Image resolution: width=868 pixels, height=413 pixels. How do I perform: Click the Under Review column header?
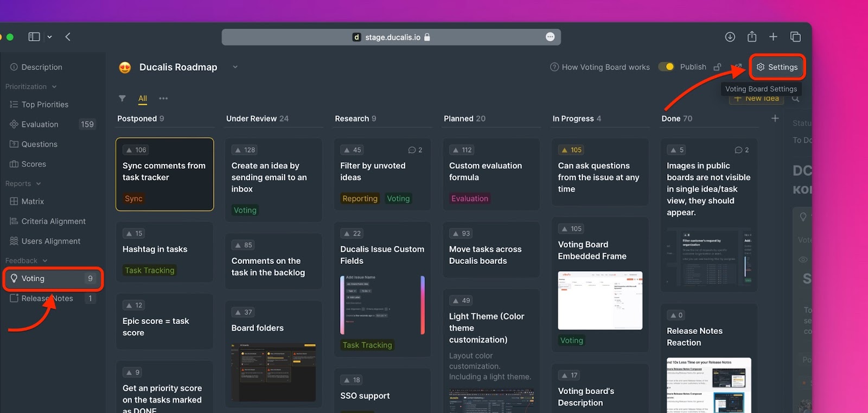pyautogui.click(x=257, y=118)
